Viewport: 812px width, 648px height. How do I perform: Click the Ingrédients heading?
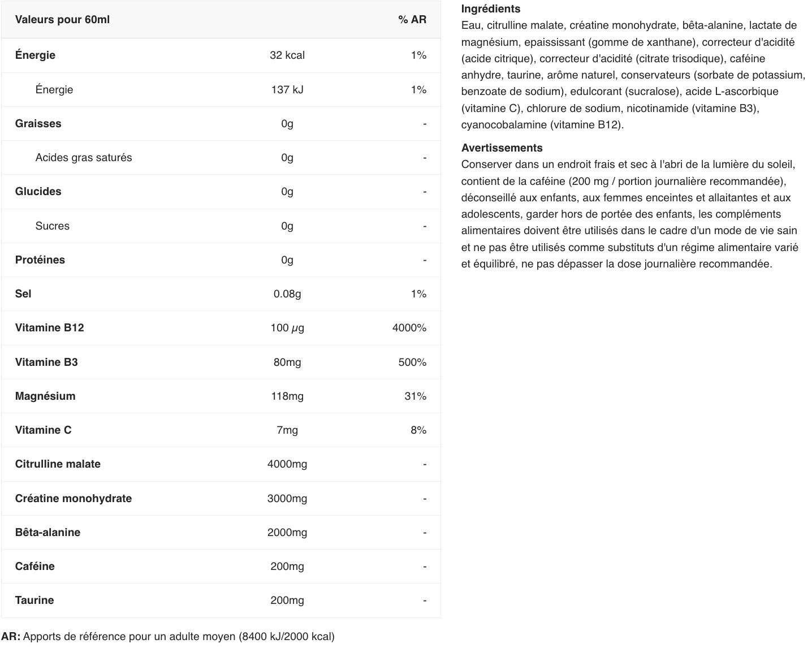[x=490, y=9]
